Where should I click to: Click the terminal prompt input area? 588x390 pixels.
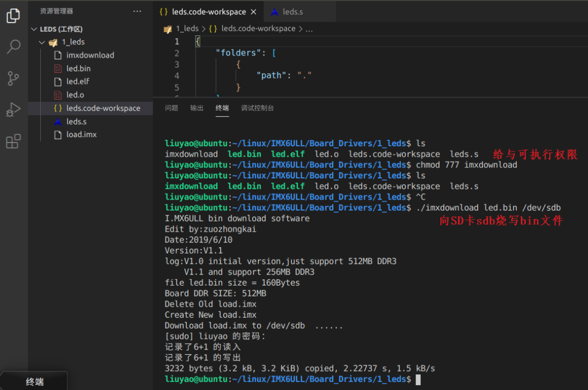(x=418, y=379)
